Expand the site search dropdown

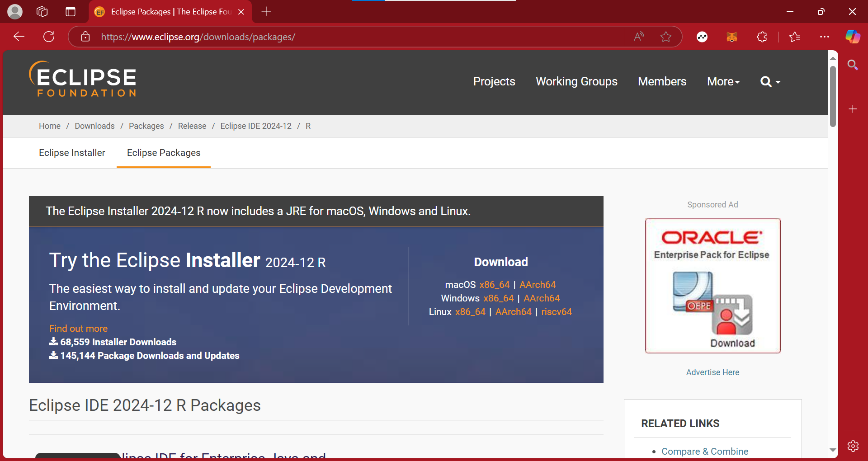(770, 82)
